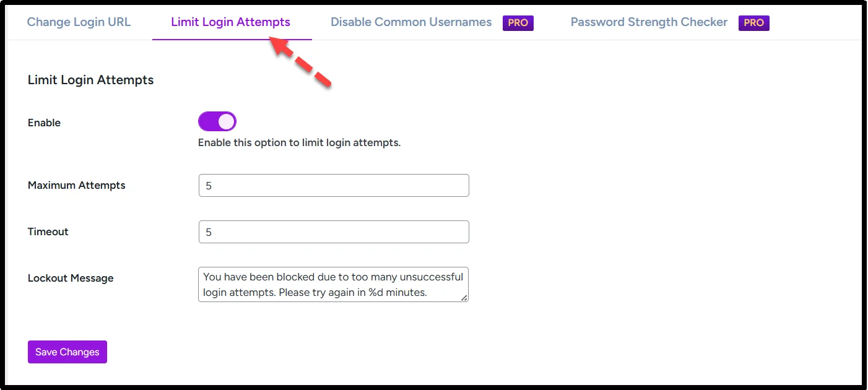
Task: Disable the limit login attempts toggle
Action: pyautogui.click(x=217, y=121)
